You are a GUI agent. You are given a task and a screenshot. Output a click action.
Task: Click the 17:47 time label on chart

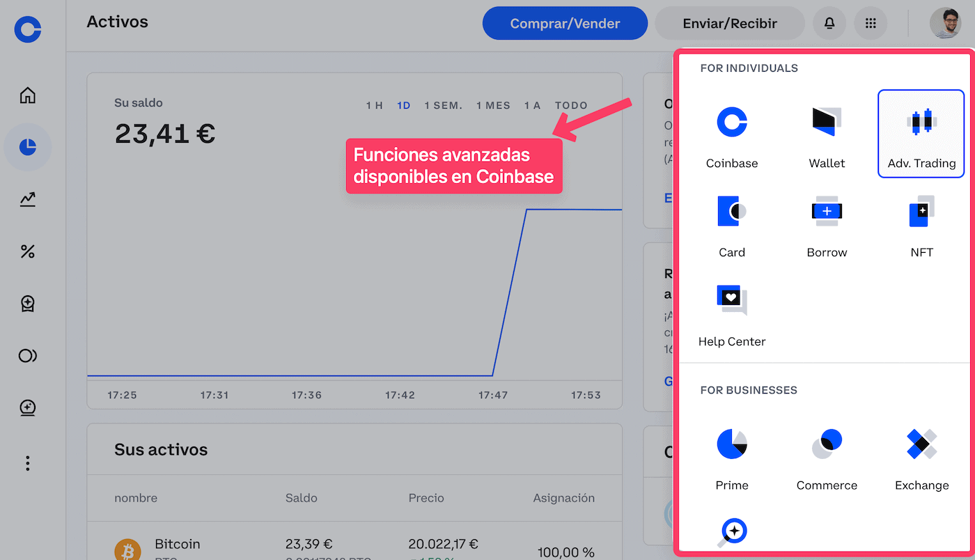[493, 395]
